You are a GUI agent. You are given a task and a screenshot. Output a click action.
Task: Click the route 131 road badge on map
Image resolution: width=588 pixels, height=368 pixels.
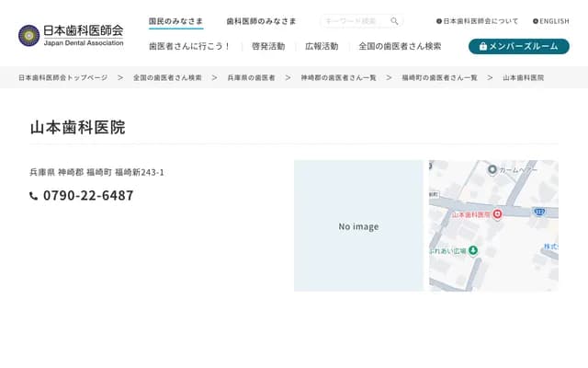tap(539, 212)
